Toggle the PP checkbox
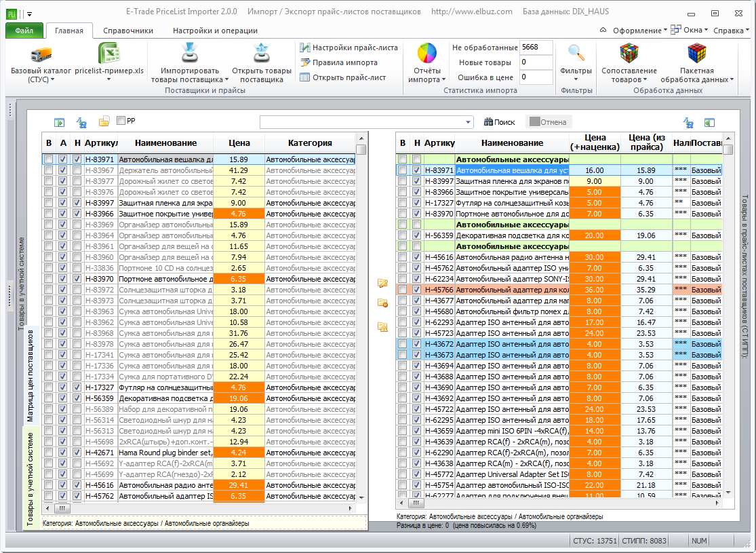Viewport: 756px width, 553px height. 121,121
